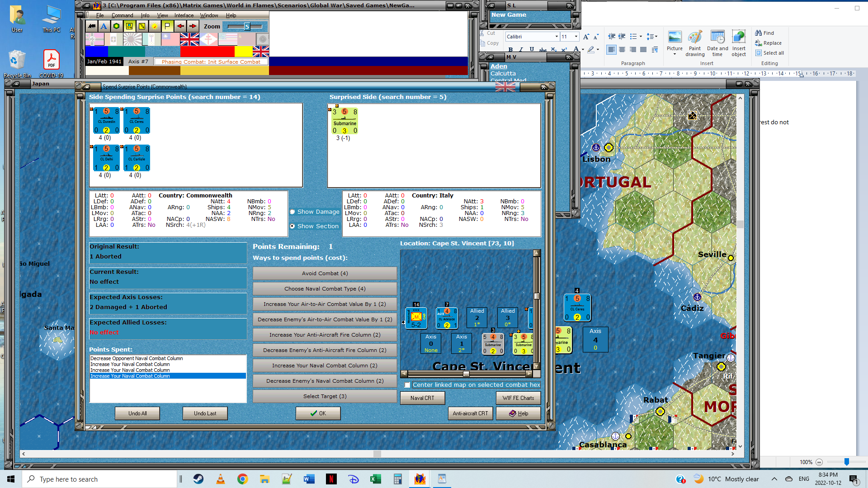Select the Japanese rising sun flag
868x488 pixels.
132,40
